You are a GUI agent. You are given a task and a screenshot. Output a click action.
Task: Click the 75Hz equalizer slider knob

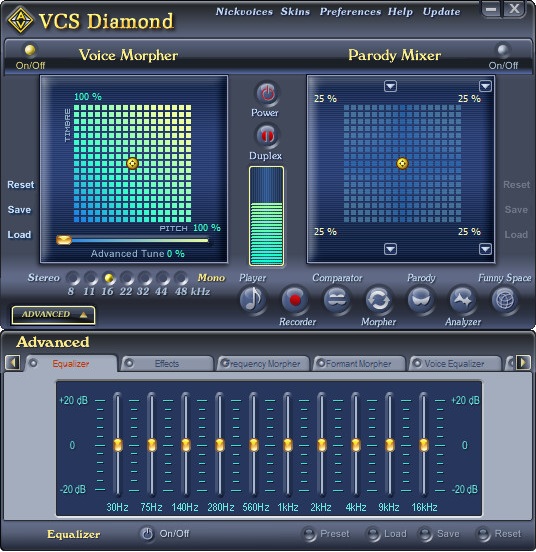click(x=152, y=445)
